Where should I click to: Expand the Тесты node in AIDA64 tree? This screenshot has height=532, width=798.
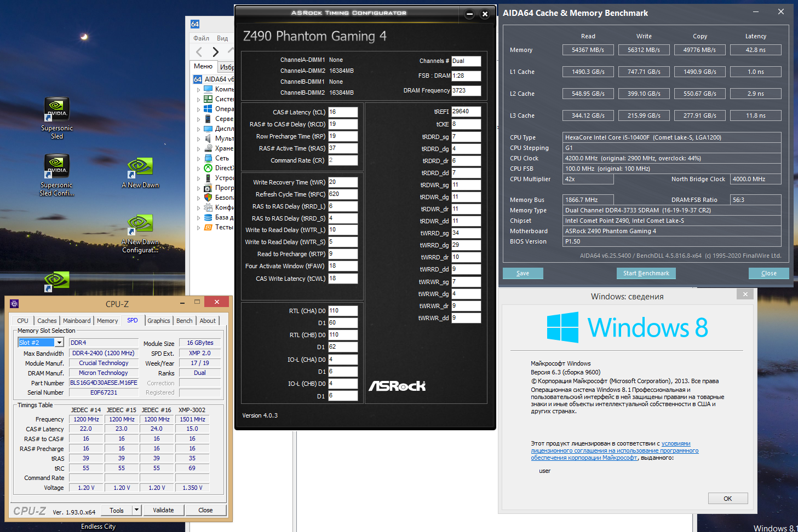(198, 227)
